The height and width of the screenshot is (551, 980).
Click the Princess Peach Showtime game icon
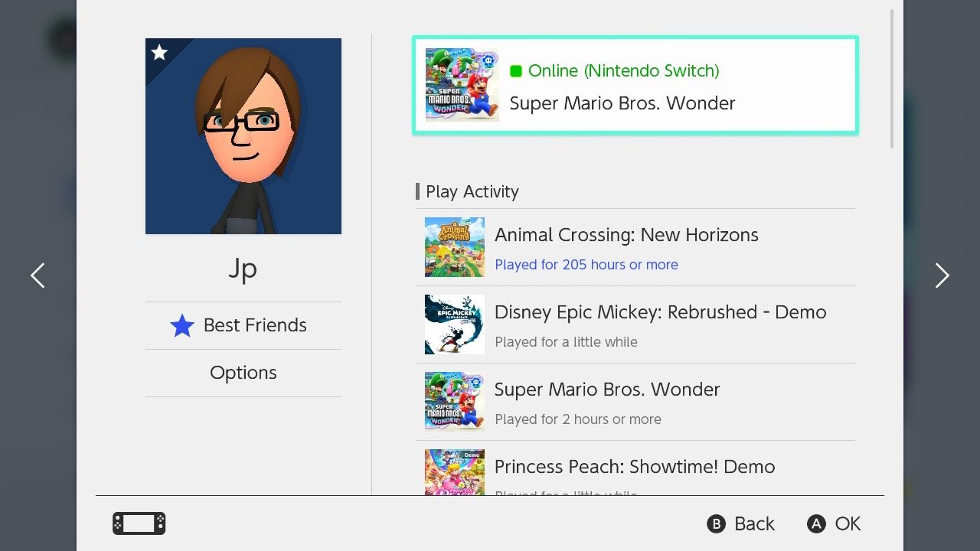coord(455,472)
